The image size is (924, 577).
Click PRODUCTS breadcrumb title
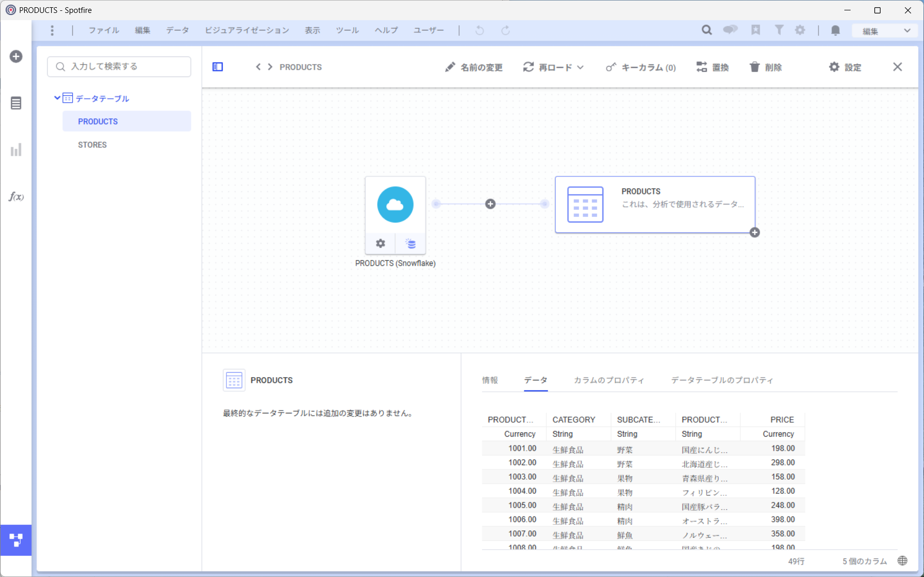point(300,67)
